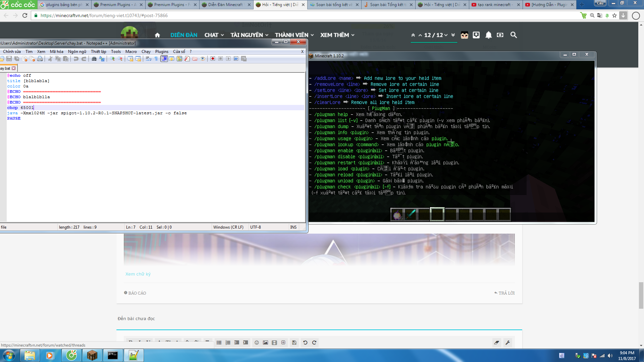Image resolution: width=644 pixels, height=362 pixels.
Task: Click the forum search magnifier icon
Action: point(514,35)
